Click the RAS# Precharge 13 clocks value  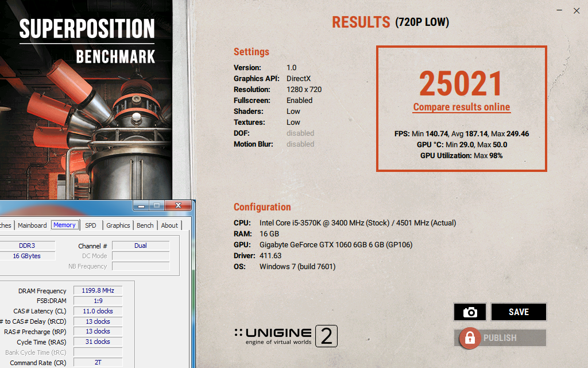click(98, 331)
